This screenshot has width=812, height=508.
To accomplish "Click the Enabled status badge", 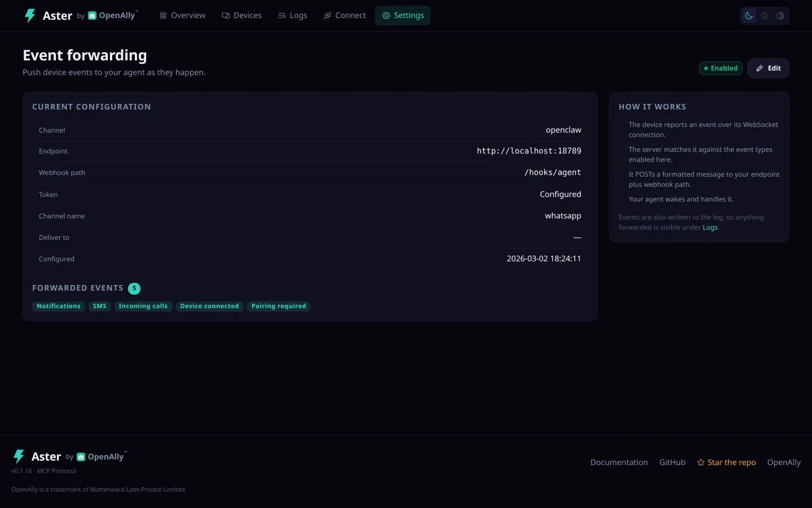I will pos(721,68).
